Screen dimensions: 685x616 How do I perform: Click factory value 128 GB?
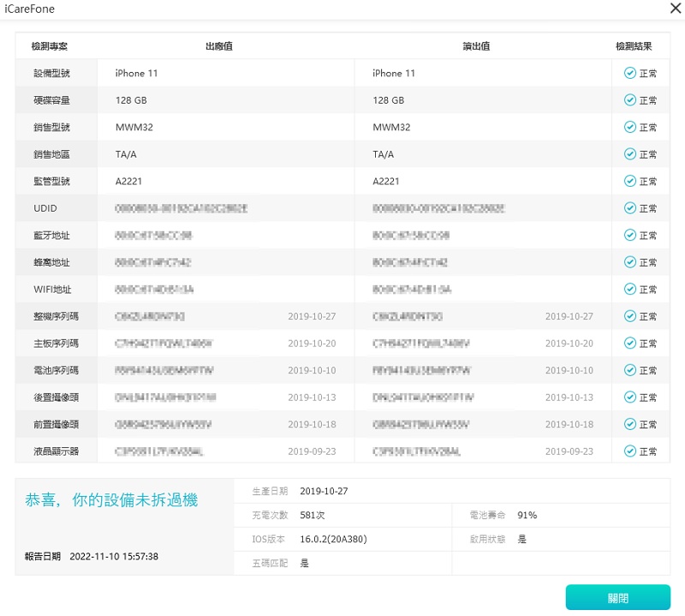coord(131,100)
